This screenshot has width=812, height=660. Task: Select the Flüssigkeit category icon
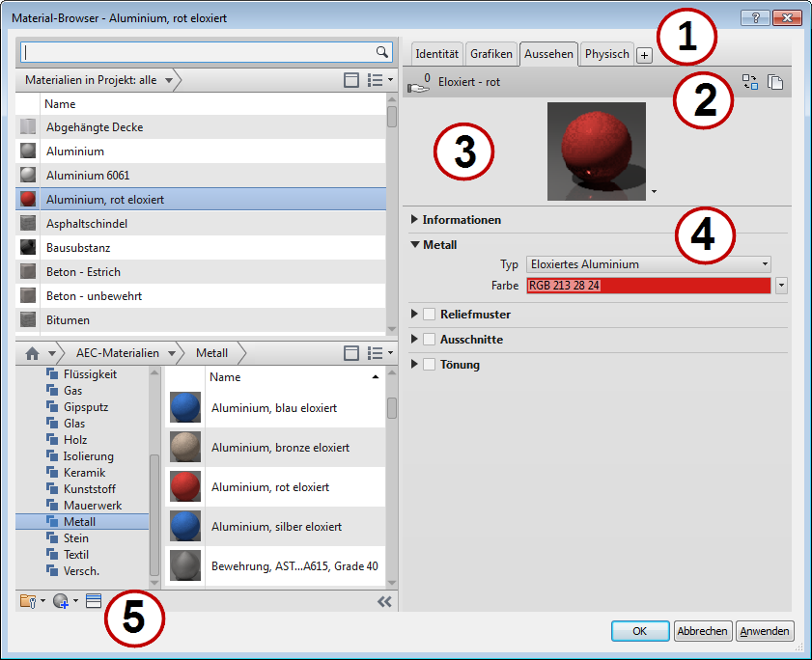(x=52, y=373)
